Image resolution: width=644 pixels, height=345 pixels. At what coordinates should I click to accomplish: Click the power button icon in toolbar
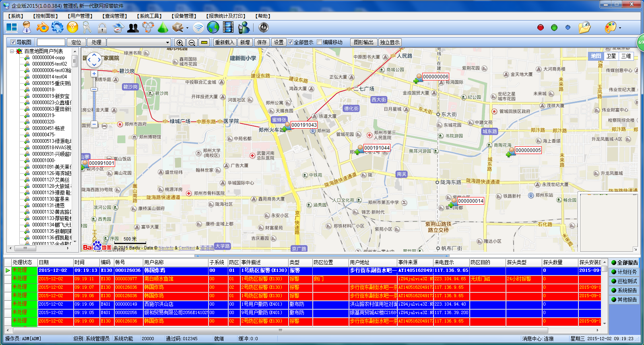(263, 27)
